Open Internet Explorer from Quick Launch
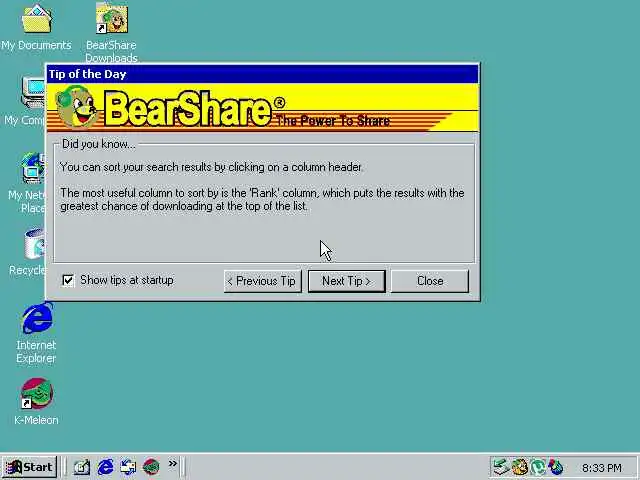 105,467
